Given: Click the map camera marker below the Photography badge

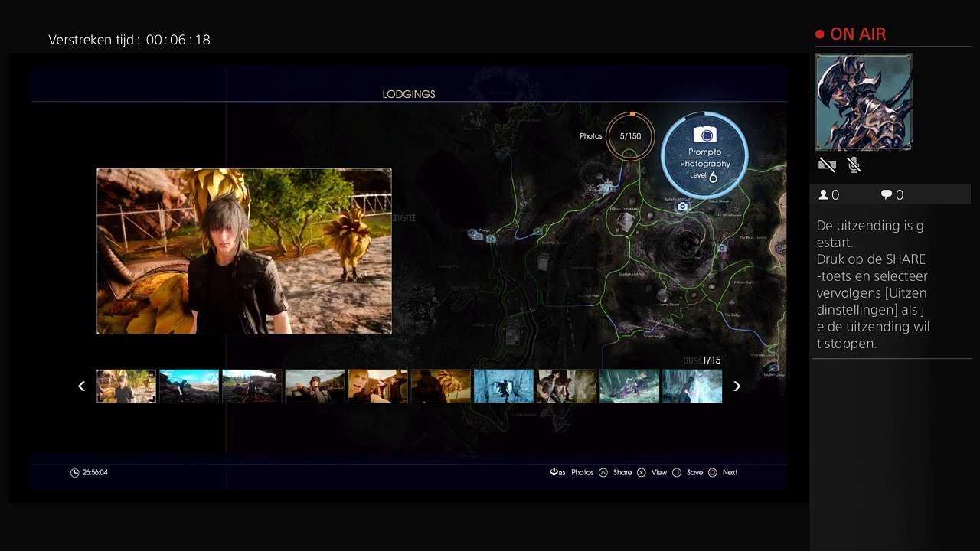Looking at the screenshot, I should pos(682,207).
